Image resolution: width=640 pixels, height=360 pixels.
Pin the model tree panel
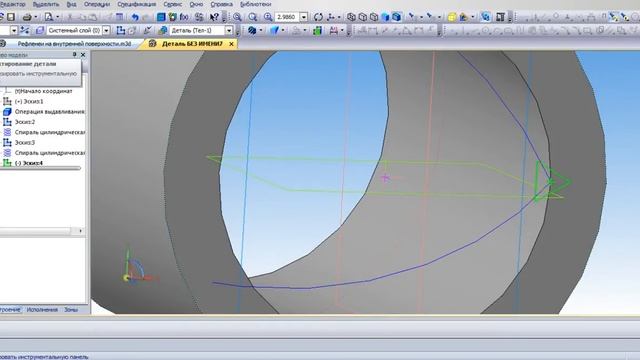(x=74, y=54)
